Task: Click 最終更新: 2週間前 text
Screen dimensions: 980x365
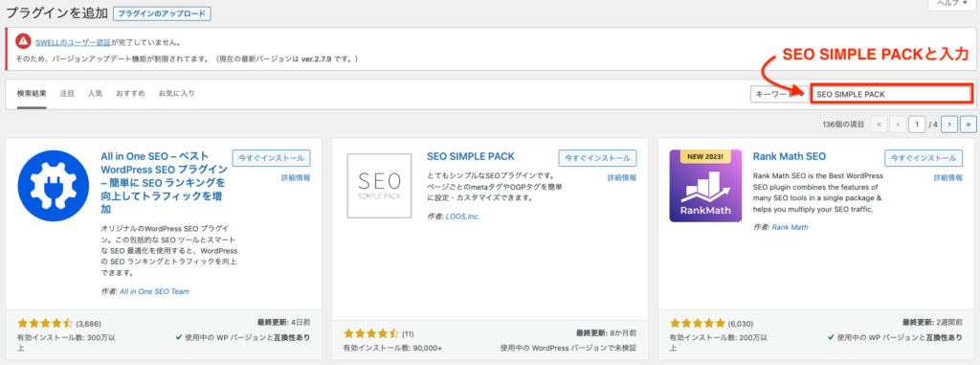Action: click(x=933, y=323)
